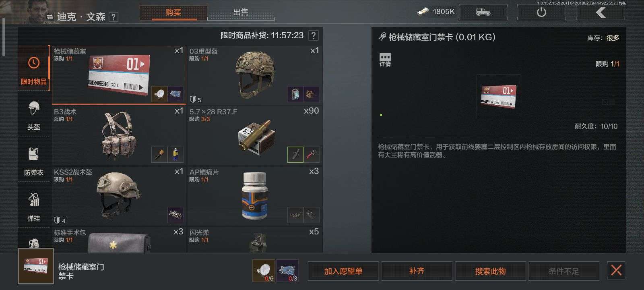Close the bottom item bar with X

616,270
